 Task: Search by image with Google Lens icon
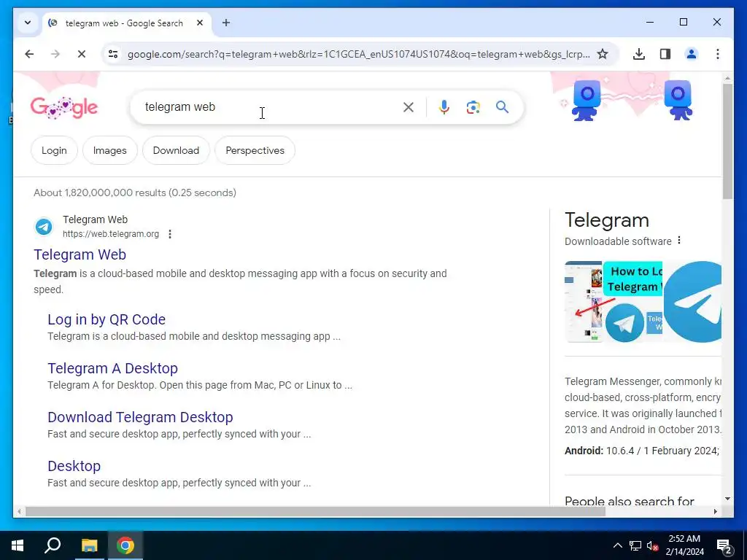(x=473, y=107)
